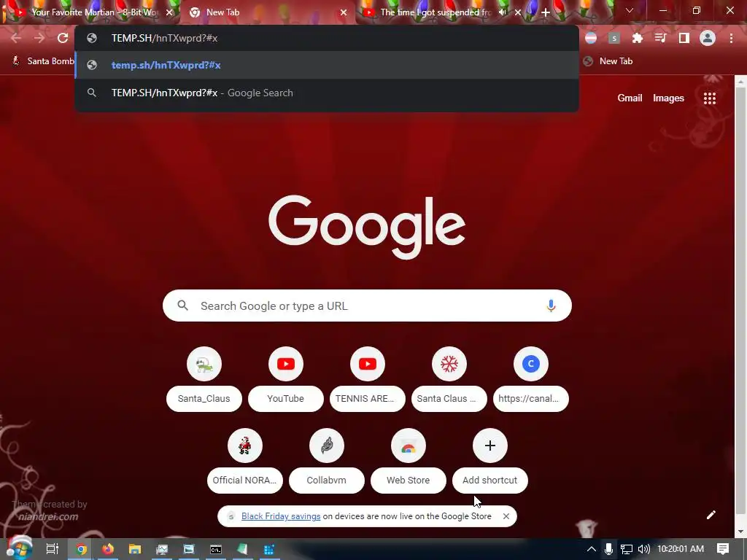This screenshot has height=560, width=747.
Task: Click the address bar text TEMP.SH/hnTXwprd?#x
Action: click(x=164, y=38)
